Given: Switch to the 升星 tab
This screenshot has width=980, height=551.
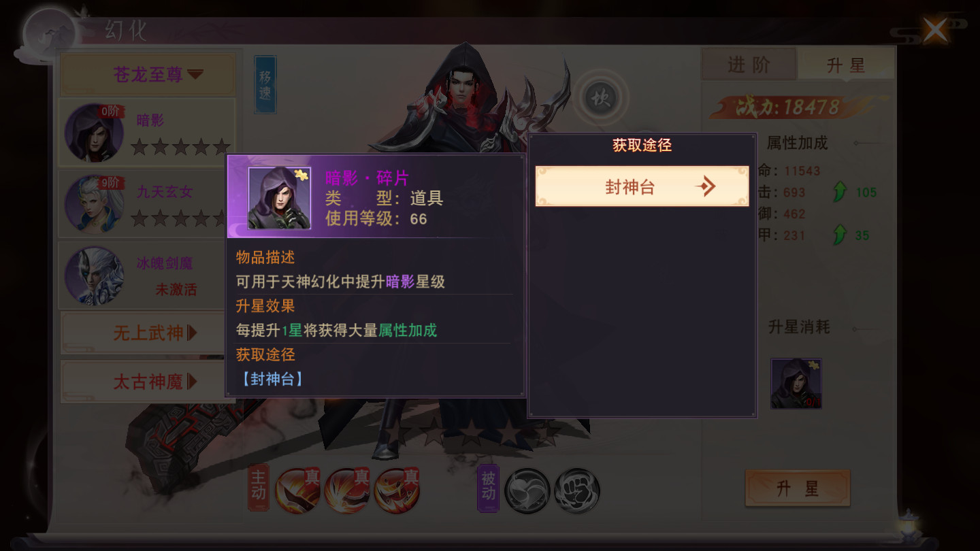Looking at the screenshot, I should pyautogui.click(x=846, y=65).
